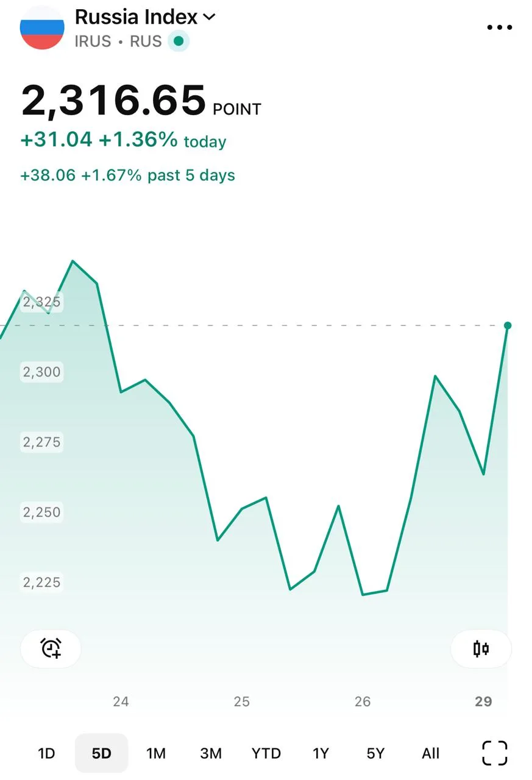
Task: Click the 29 date label on axis
Action: point(483,701)
